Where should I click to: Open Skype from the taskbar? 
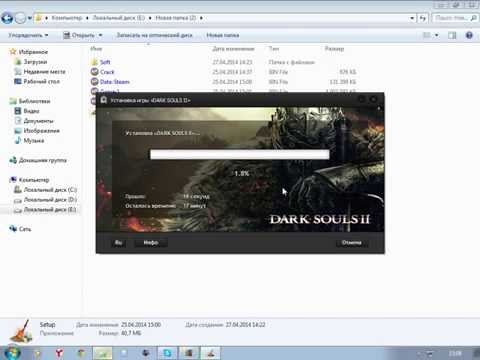(x=167, y=353)
